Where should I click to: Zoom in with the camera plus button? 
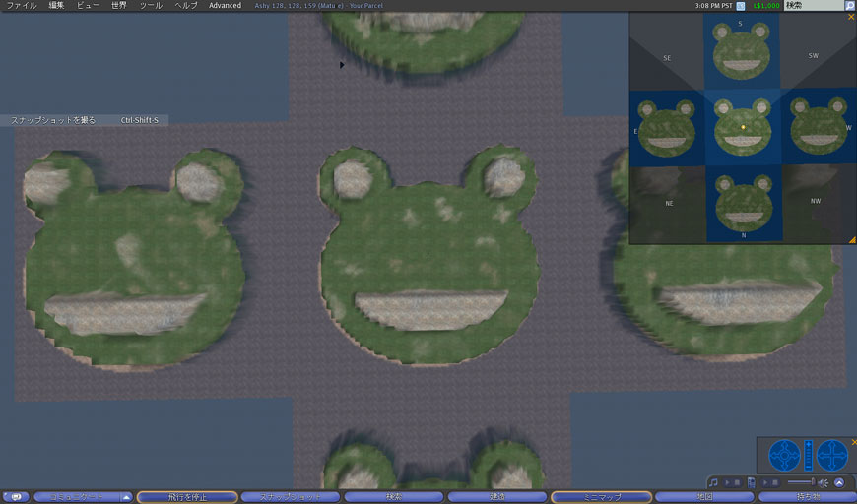(809, 443)
